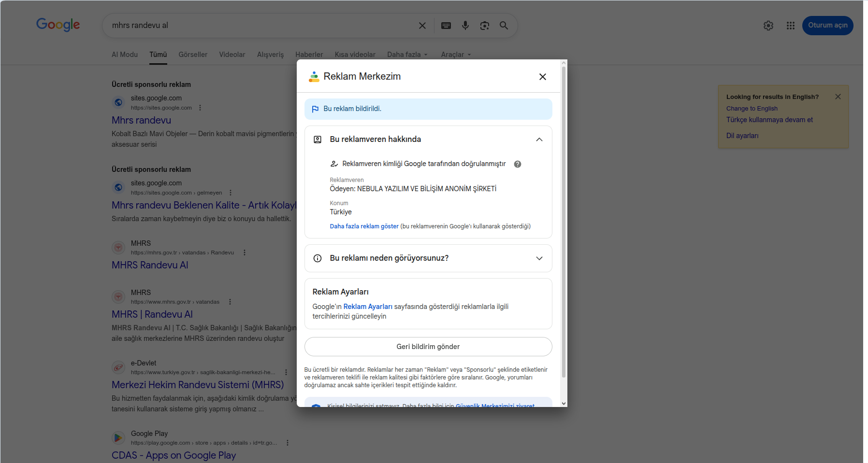This screenshot has height=463, width=868.
Task: Open options menu for the e-Devlet result
Action: click(x=286, y=372)
